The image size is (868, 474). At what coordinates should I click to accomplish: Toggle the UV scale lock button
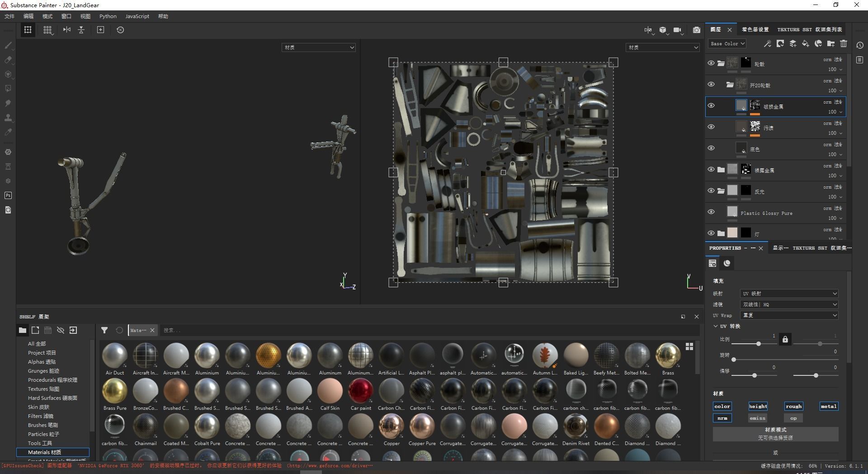point(785,339)
